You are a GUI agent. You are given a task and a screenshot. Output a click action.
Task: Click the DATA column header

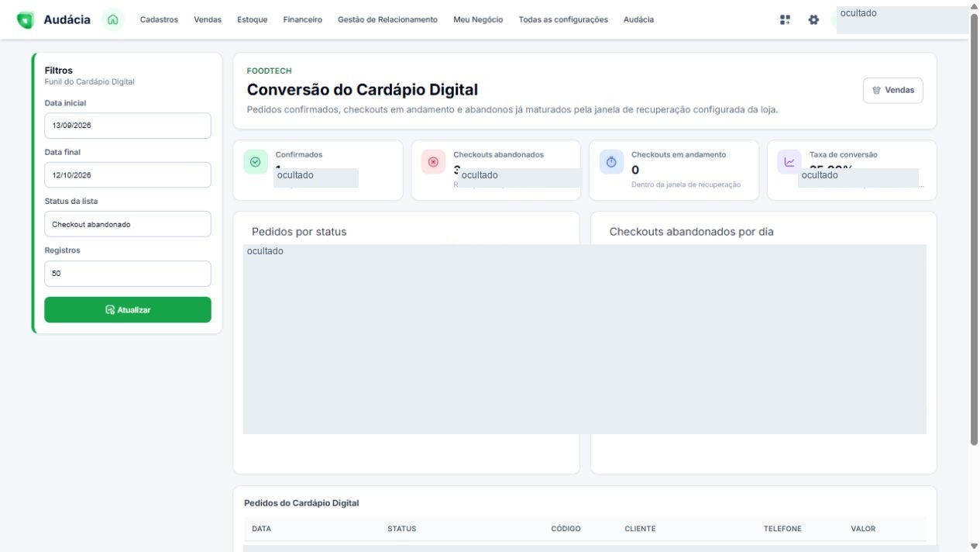tap(262, 529)
